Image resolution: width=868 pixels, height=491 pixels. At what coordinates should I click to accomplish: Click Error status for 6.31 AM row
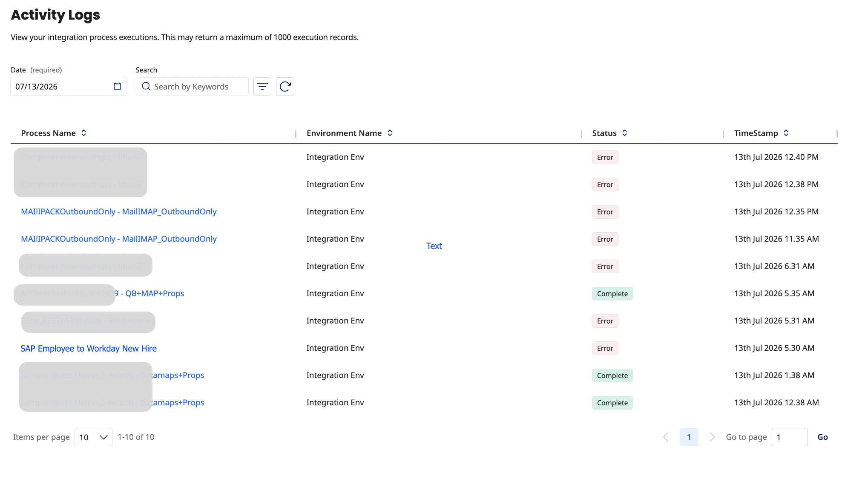pyautogui.click(x=605, y=266)
